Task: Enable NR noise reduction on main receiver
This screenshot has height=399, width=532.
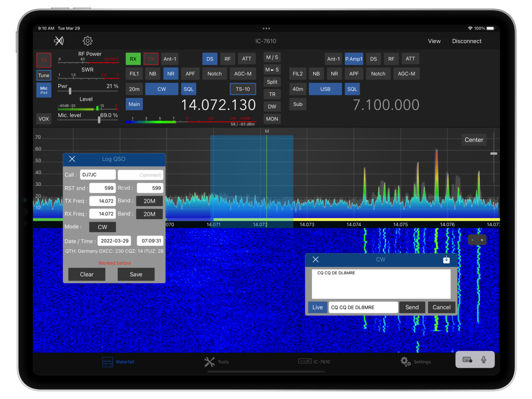Action: click(x=170, y=73)
